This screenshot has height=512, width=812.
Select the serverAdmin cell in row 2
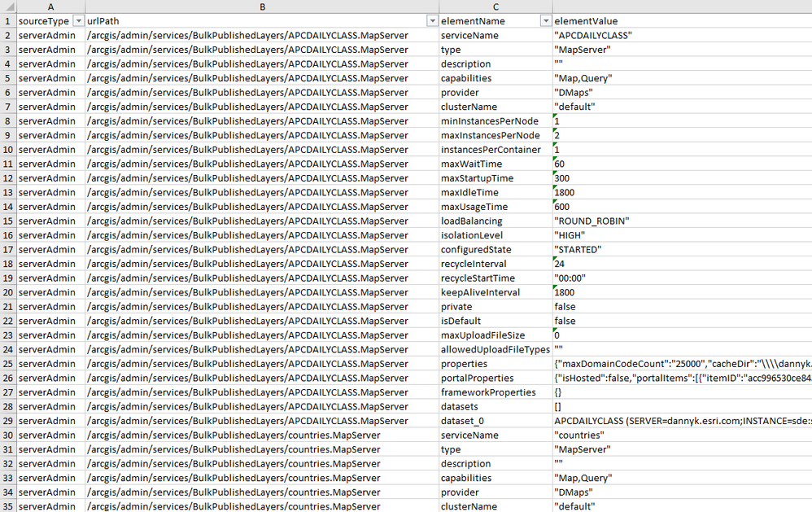pos(50,36)
